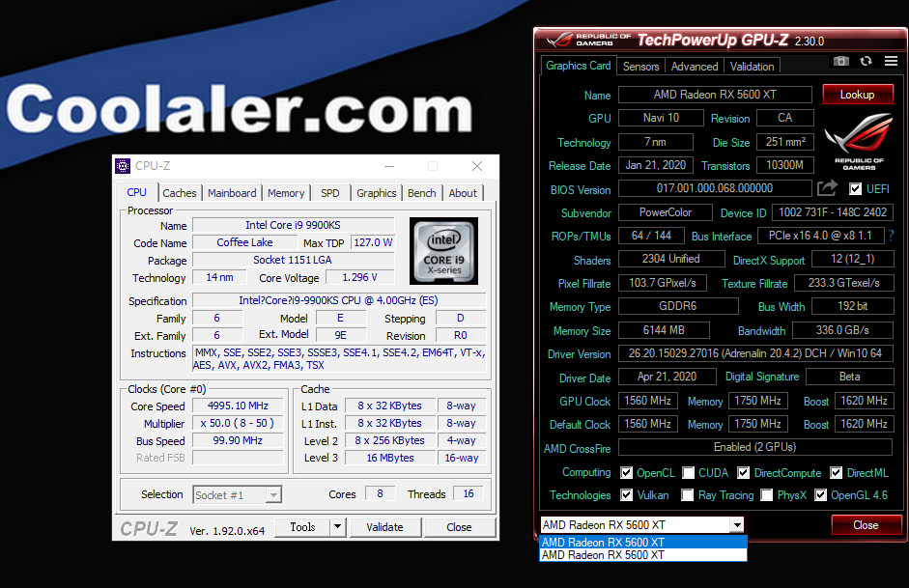Toggle the DirectCompute checkbox
Screen dimensions: 909x588
click(743, 473)
